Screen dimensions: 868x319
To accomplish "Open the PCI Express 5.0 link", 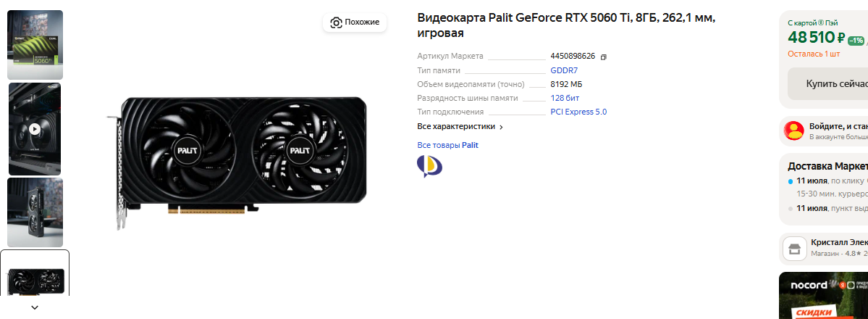I will (x=578, y=112).
